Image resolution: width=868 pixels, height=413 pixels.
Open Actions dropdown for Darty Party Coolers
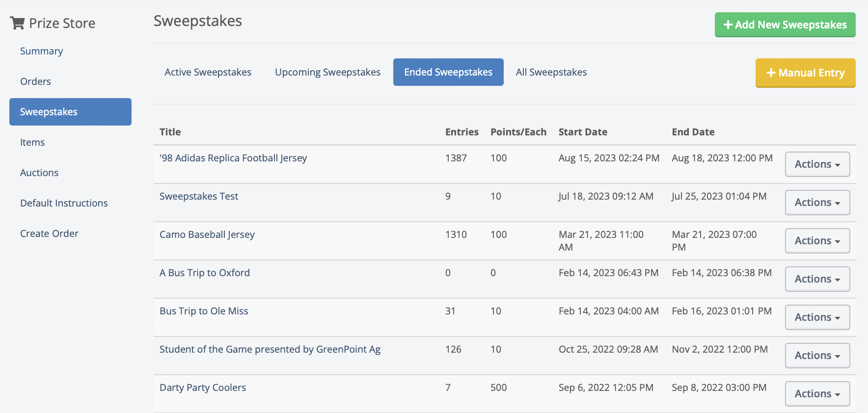point(817,394)
